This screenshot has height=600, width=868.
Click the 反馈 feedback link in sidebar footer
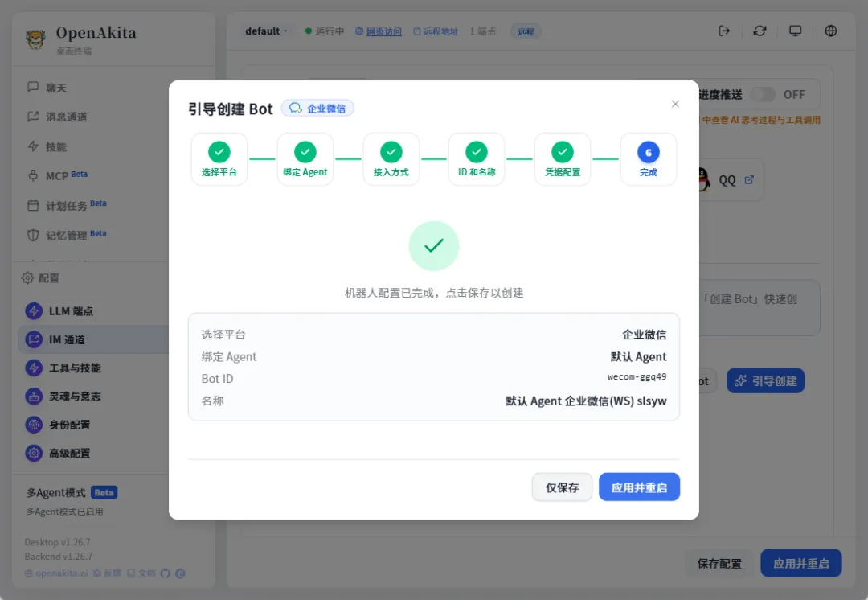click(107, 573)
